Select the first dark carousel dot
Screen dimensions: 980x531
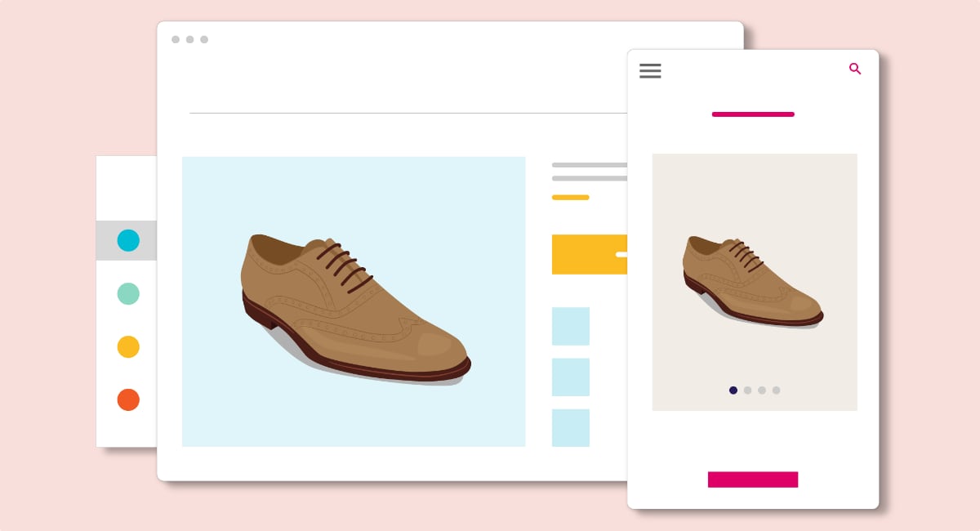pos(733,390)
